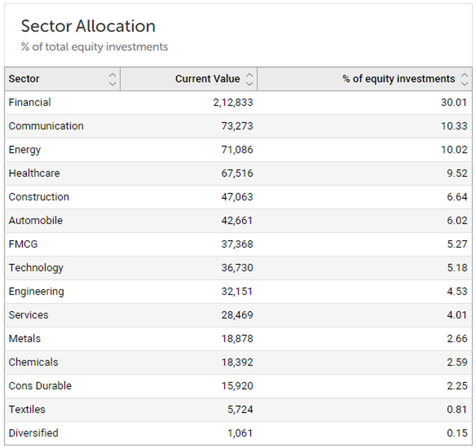Click the Chemicals value 18,392

(x=237, y=362)
